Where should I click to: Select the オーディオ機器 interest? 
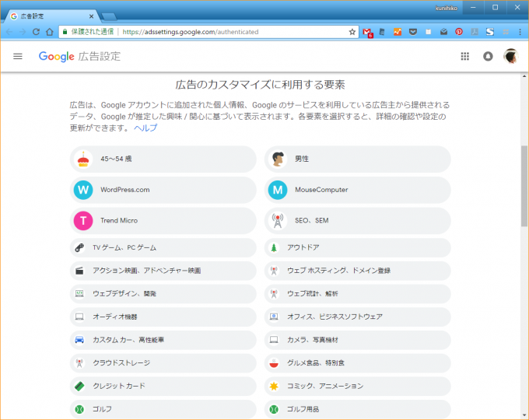[x=163, y=317]
